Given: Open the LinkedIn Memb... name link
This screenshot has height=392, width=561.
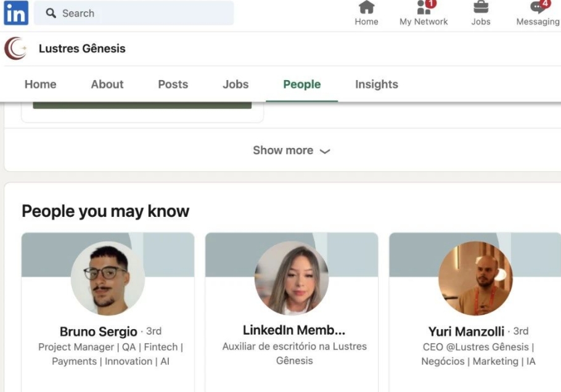Looking at the screenshot, I should (x=294, y=330).
